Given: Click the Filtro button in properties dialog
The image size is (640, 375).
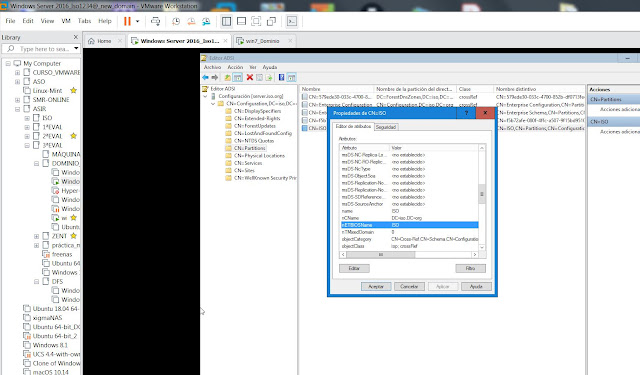Looking at the screenshot, I should click(x=470, y=268).
